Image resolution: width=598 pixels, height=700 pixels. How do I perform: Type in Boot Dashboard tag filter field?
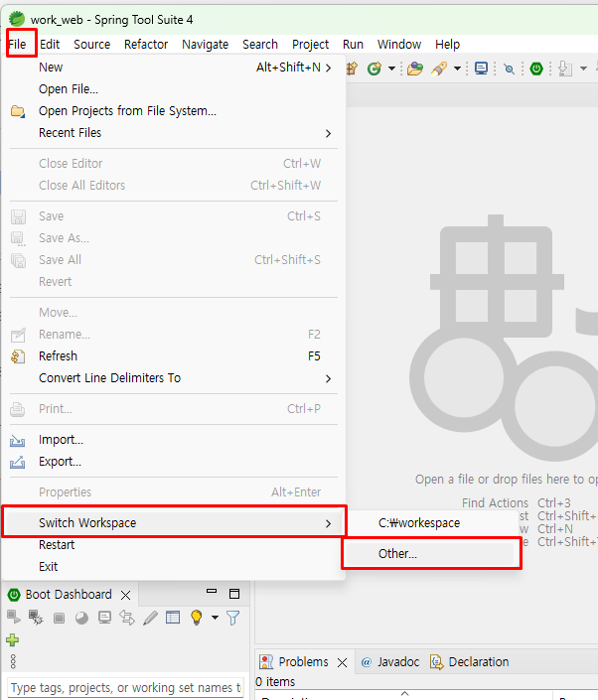[x=125, y=687]
